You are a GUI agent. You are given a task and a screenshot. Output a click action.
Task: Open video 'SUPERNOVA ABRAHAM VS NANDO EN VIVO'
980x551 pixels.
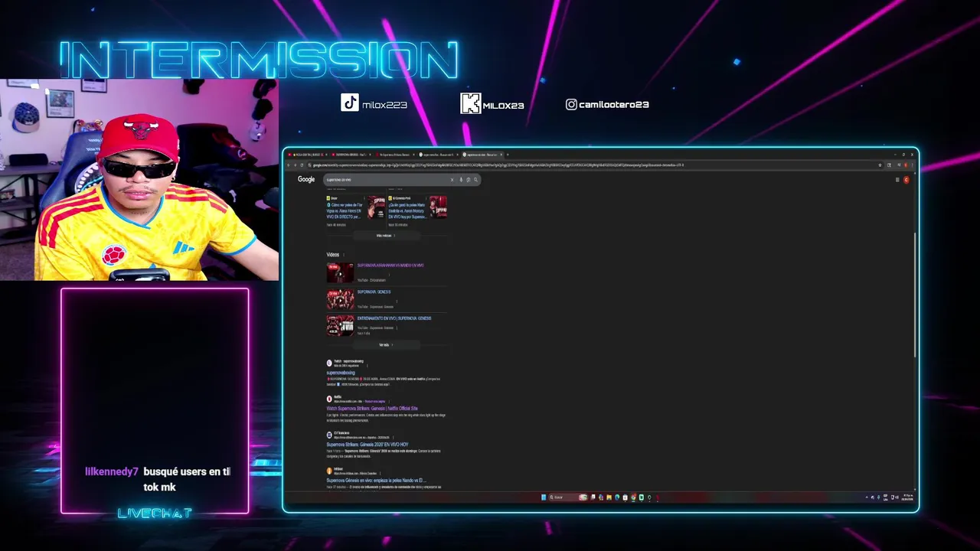[390, 266]
